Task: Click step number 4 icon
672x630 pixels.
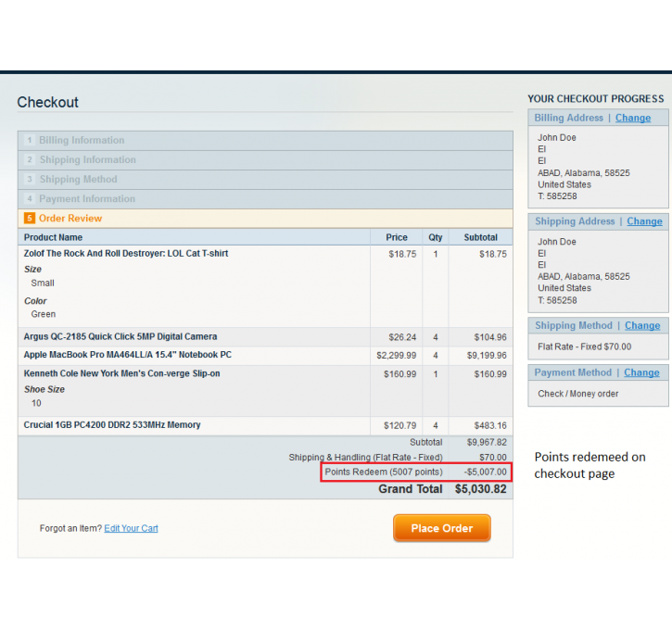Action: [x=29, y=198]
